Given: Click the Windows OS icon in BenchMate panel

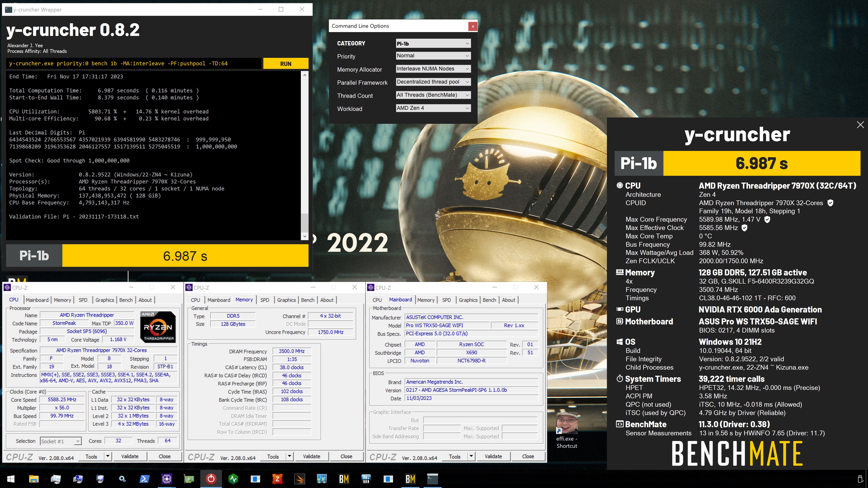Looking at the screenshot, I should click(619, 342).
